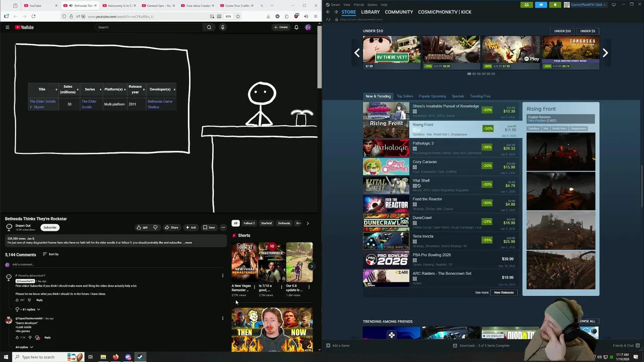This screenshot has width=644, height=362.
Task: Open YouTube notifications bell
Action: [296, 27]
